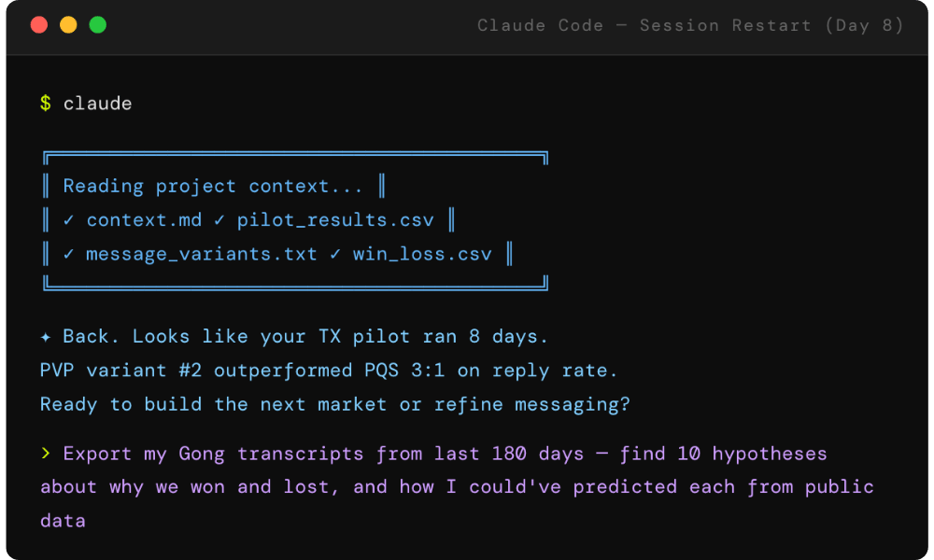The width and height of the screenshot is (934, 560).
Task: Click the sparkle icon before Back
Action: click(x=46, y=337)
